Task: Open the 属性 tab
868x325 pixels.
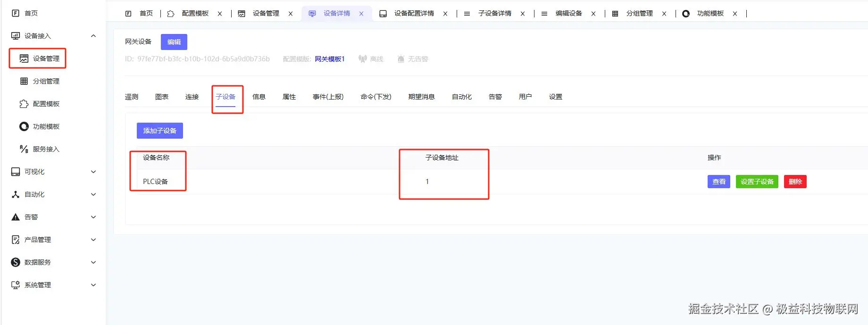Action: click(289, 97)
